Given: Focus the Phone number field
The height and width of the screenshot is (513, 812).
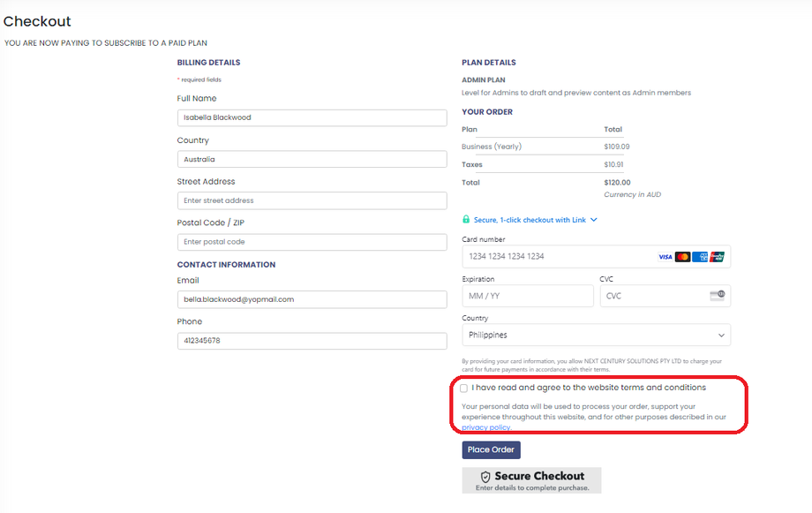Looking at the screenshot, I should 312,341.
